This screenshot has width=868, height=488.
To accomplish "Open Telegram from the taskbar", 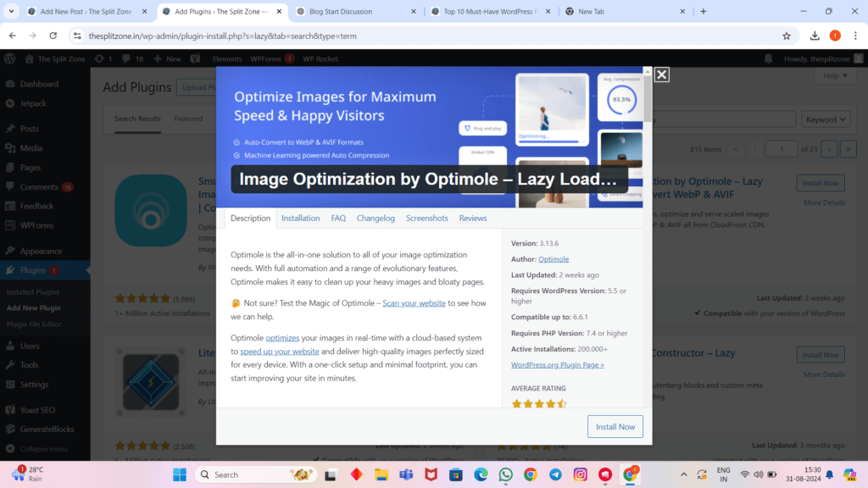I will pos(555,474).
